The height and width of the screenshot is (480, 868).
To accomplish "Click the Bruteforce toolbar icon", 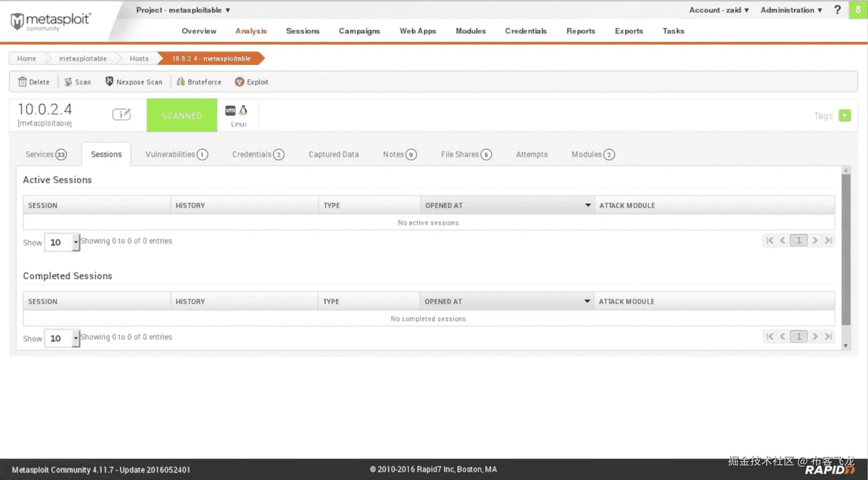I will (x=180, y=81).
